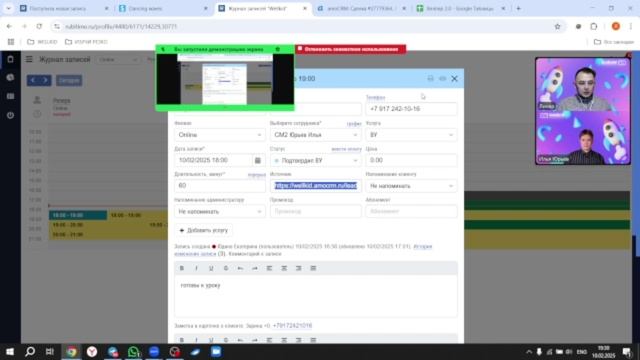Screen dimensions: 640x360
Task: Click the teal 18:00 - 19:00 appointment block
Action: (x=78, y=215)
